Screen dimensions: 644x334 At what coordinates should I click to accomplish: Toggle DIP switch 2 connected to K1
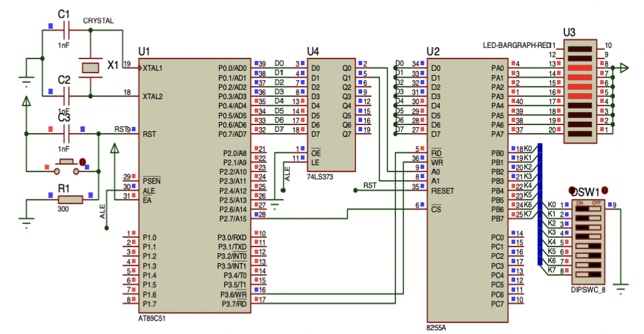(588, 218)
